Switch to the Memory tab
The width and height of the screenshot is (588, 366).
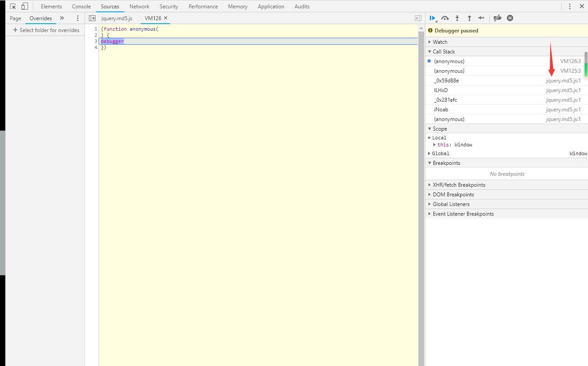pyautogui.click(x=237, y=7)
